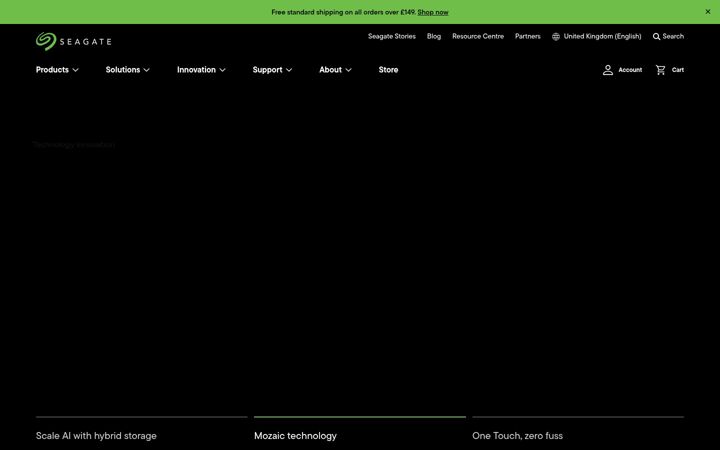Image resolution: width=720 pixels, height=450 pixels.
Task: Open the Partners link
Action: (x=528, y=36)
